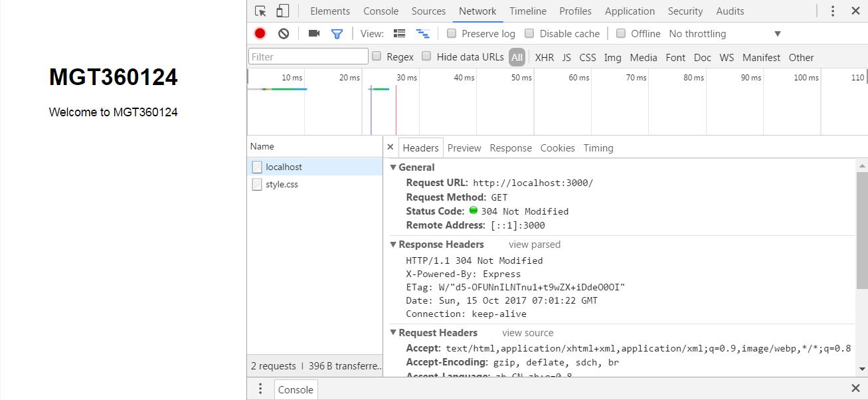Viewport: 868px width, 400px height.
Task: Enable the Disable cache checkbox
Action: coord(529,33)
